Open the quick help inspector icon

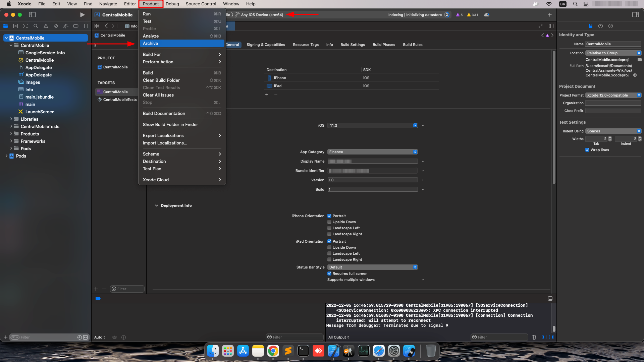point(610,26)
